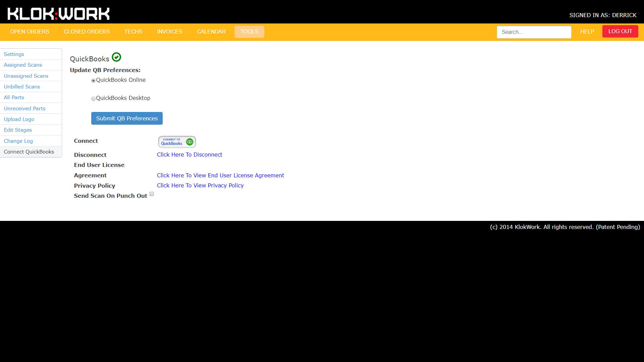Click the 'Update QB Preferences:' heading

(105, 70)
